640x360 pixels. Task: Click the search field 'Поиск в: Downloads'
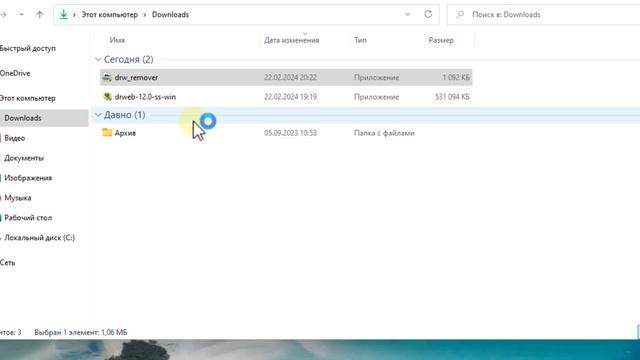click(x=543, y=15)
